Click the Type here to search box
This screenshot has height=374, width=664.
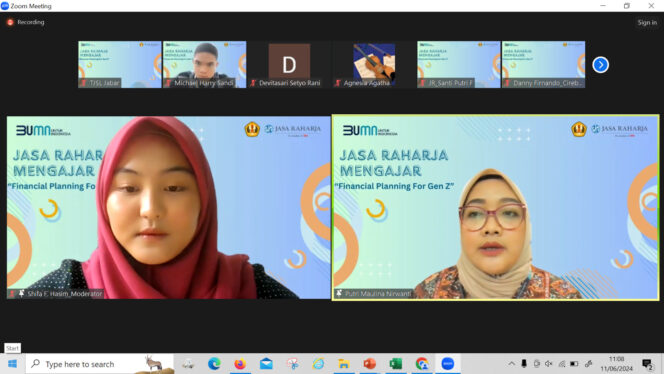(100, 364)
